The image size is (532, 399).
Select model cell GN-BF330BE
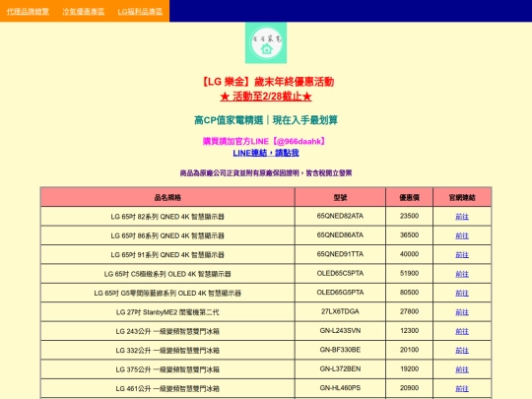point(340,350)
